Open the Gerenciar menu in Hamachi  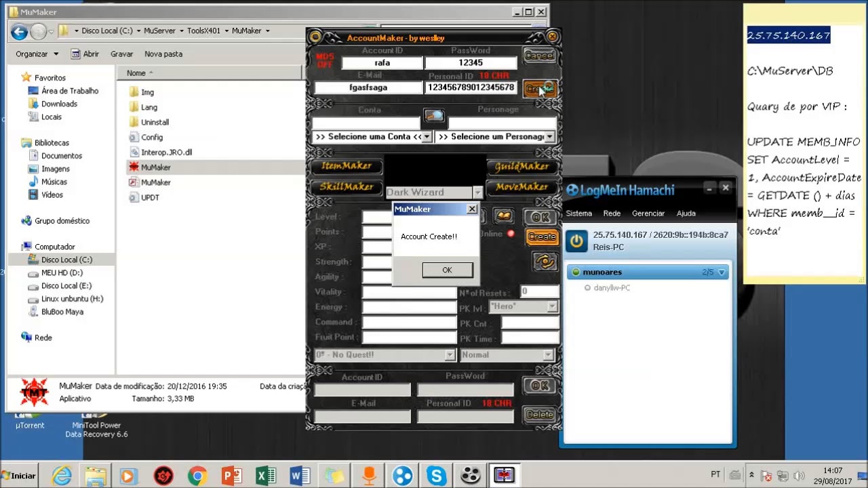coord(648,213)
